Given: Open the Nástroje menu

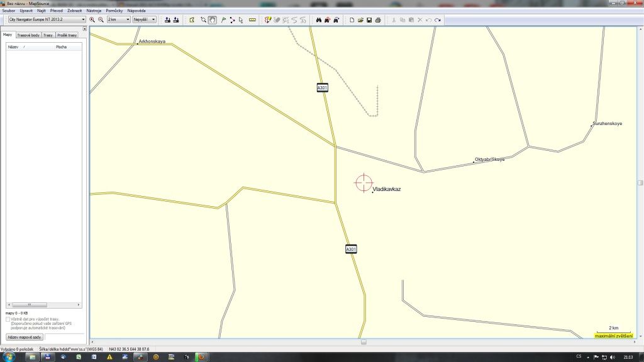Looking at the screenshot, I should point(94,11).
